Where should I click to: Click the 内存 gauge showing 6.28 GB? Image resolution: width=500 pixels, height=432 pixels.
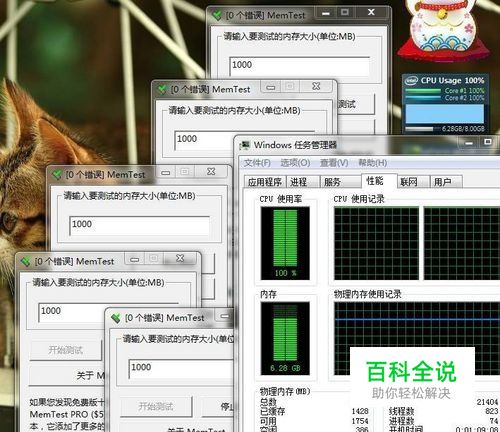coord(285,338)
